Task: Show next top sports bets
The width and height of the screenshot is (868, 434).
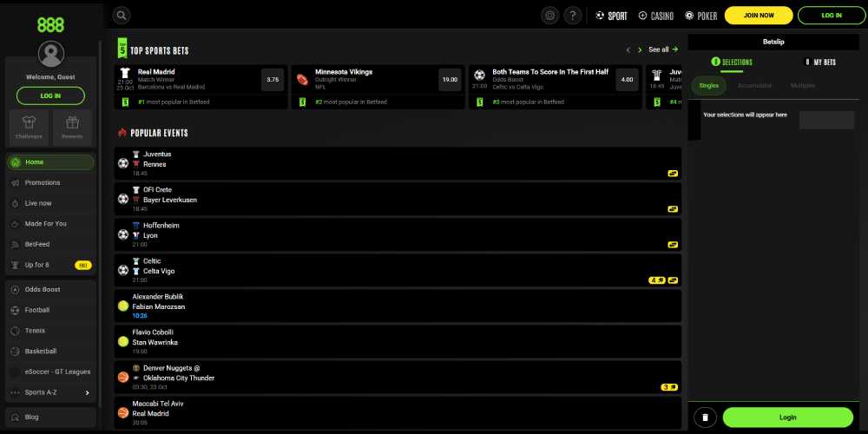Action: pyautogui.click(x=640, y=49)
